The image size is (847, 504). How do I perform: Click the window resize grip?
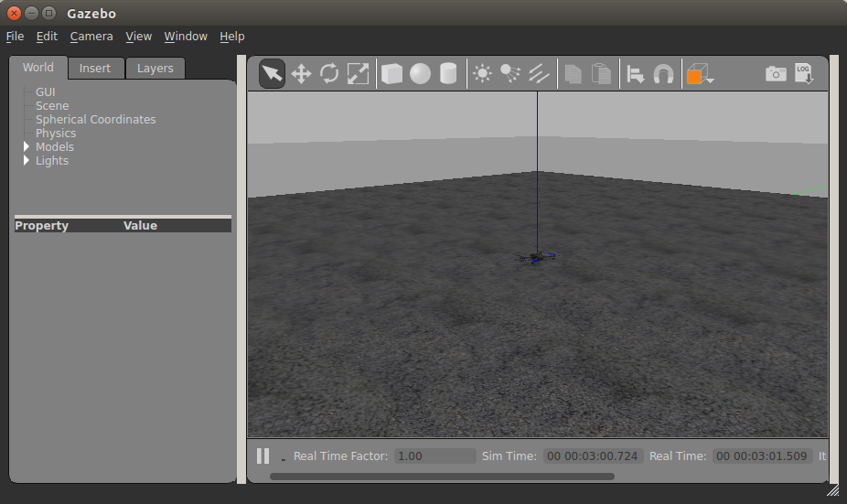click(833, 490)
